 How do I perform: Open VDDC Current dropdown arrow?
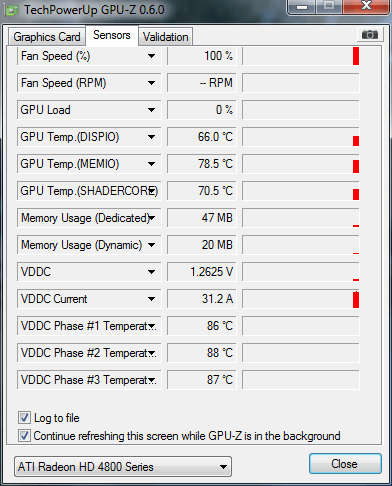151,299
